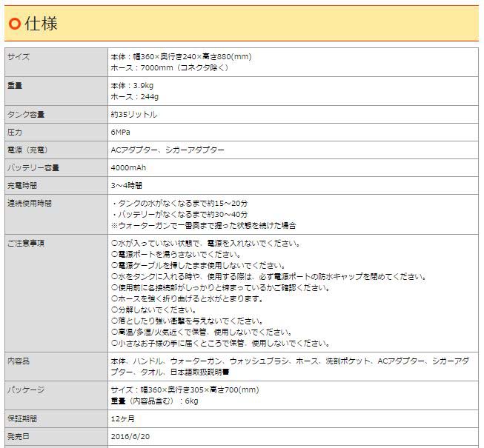
Task: Click the 本体：3.9kg weight value
Action: point(132,85)
